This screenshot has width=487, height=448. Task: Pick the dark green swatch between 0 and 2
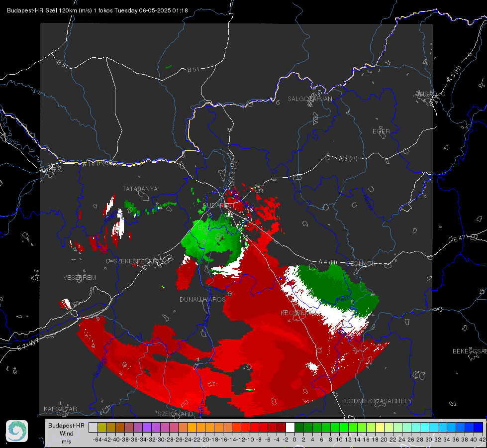click(x=299, y=428)
